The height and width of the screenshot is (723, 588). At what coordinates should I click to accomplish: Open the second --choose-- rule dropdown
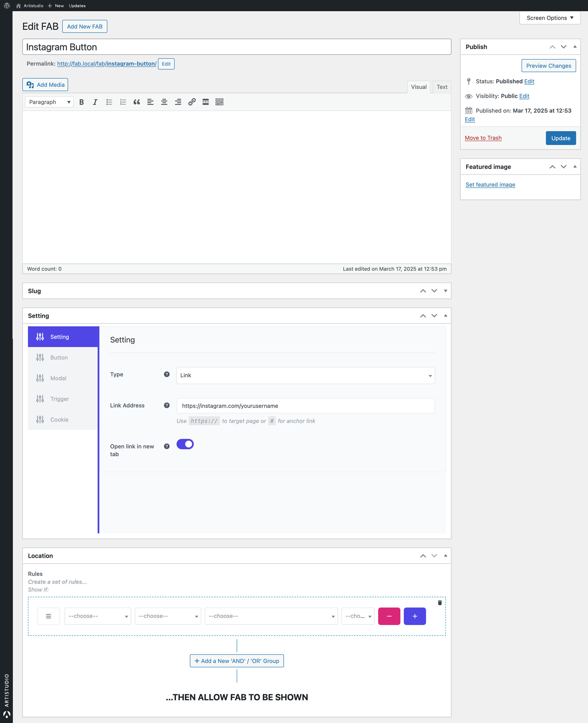(168, 616)
